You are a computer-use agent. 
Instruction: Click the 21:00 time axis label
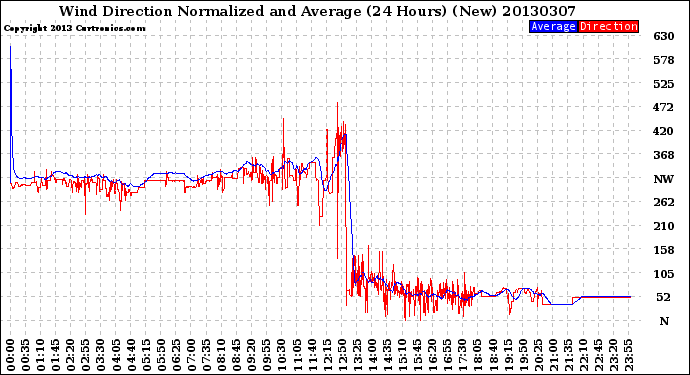(x=554, y=355)
